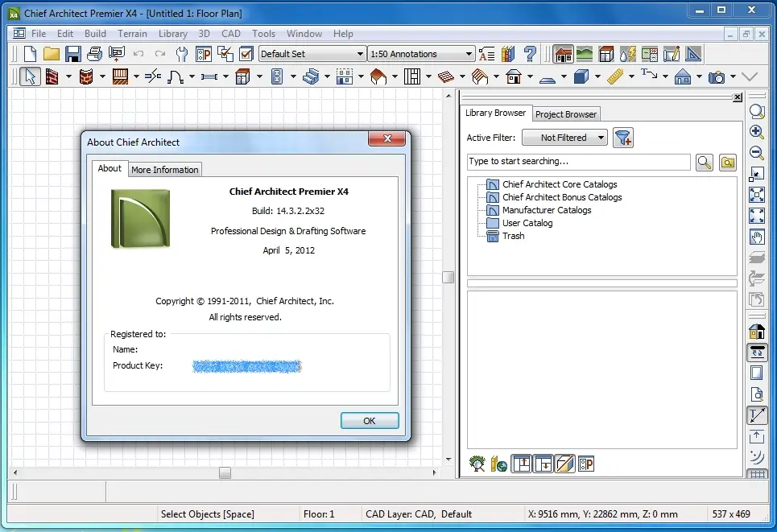The height and width of the screenshot is (532, 777).
Task: Click the globe library icon below the library preview
Action: click(x=498, y=464)
